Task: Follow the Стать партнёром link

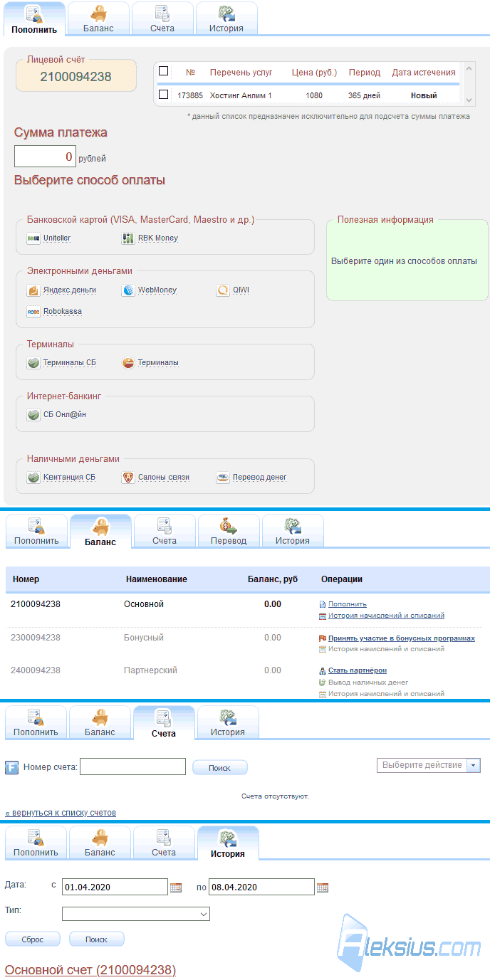Action: 358,670
